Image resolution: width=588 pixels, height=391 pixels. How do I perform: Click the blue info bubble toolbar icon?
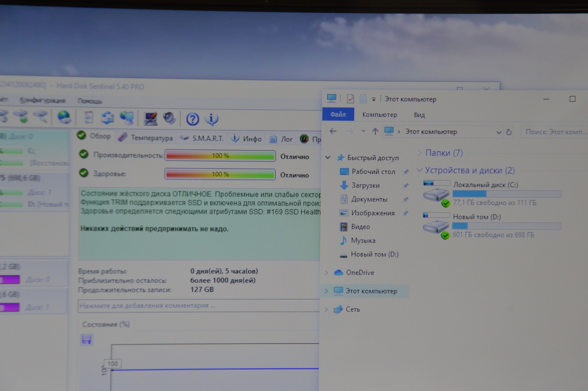[211, 119]
